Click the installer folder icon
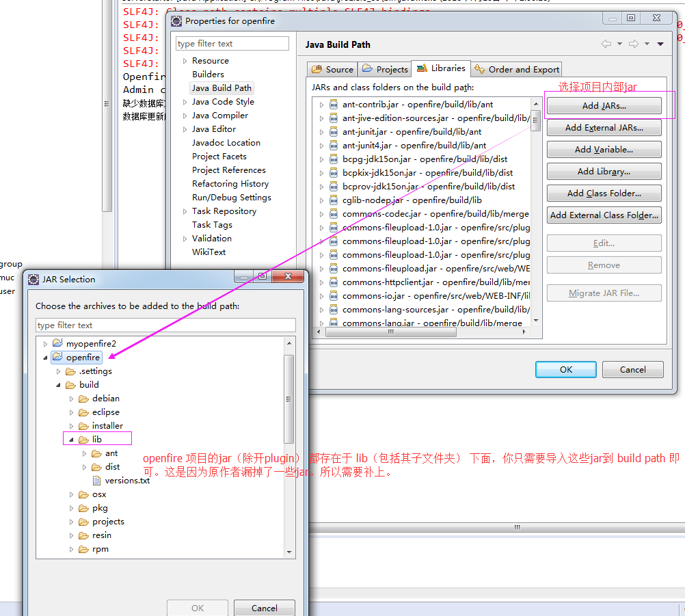Viewport: 685px width, 616px height. tap(83, 426)
